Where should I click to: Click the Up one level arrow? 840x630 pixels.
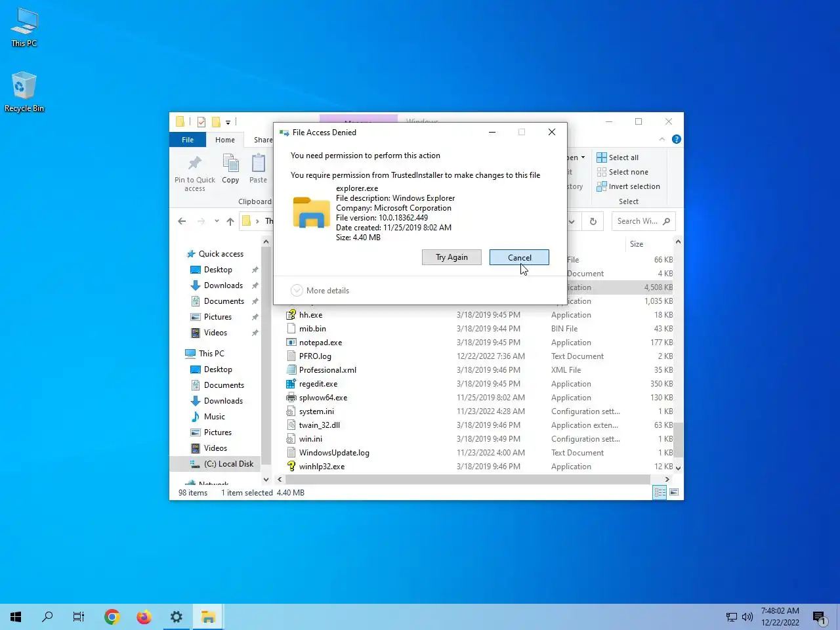click(230, 221)
